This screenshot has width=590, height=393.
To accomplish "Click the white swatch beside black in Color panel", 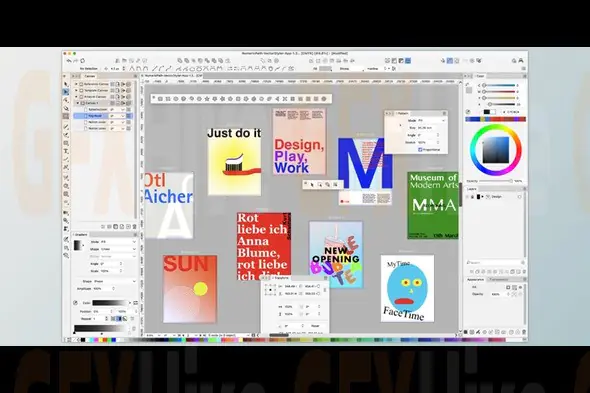I will [x=493, y=112].
